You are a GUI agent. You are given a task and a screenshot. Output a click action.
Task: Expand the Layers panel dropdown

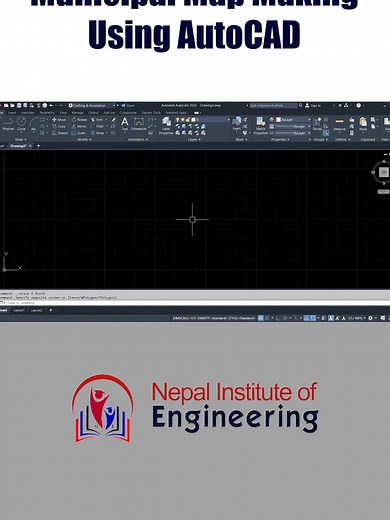[x=194, y=139]
